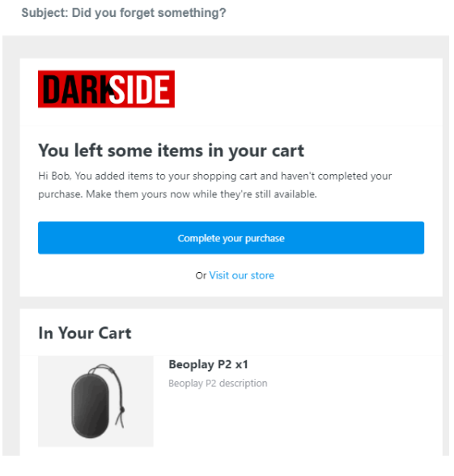
Task: Click the black DARK half of logo
Action: coord(75,90)
